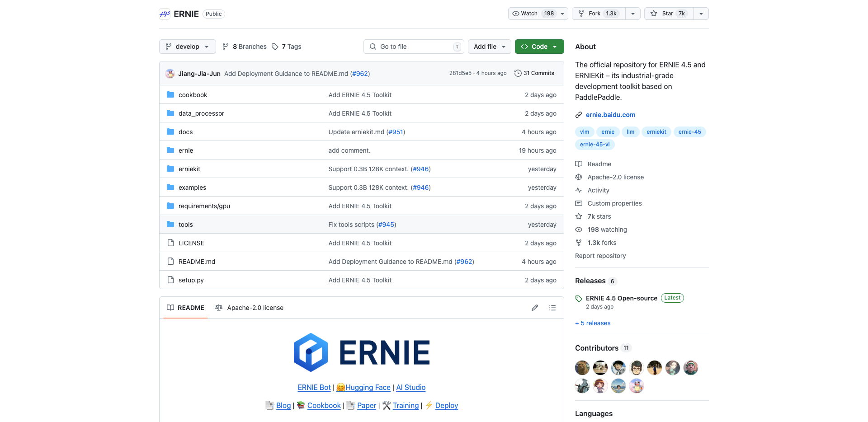Click the ERNIE Bot link in README
Screen dimensions: 868x422
(314, 387)
